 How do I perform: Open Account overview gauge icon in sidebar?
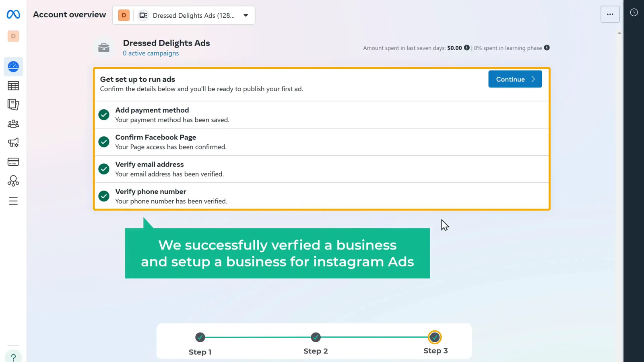click(x=13, y=66)
